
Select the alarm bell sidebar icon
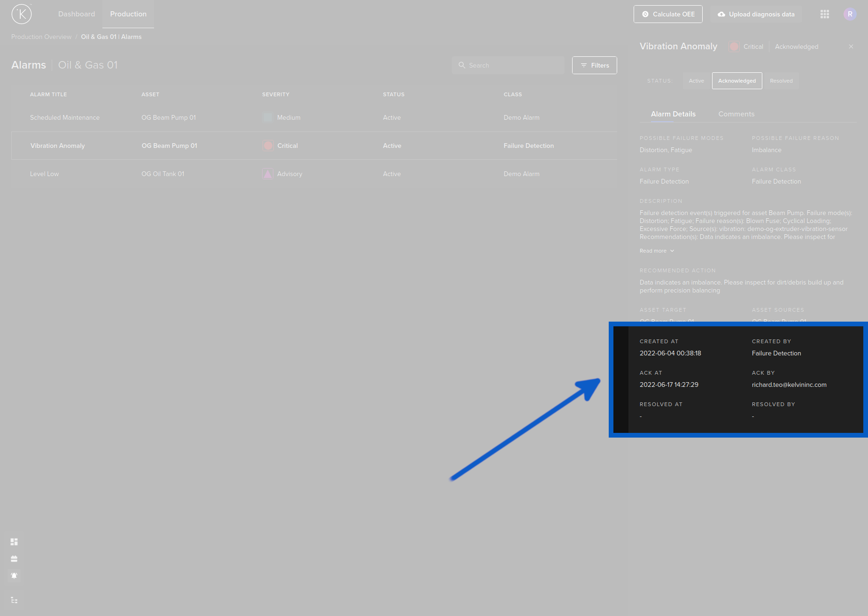14,576
